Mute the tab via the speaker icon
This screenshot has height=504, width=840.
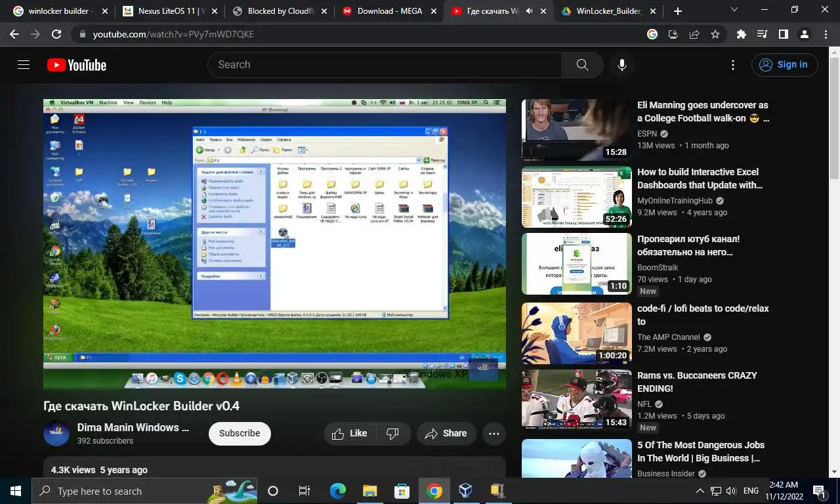click(530, 11)
